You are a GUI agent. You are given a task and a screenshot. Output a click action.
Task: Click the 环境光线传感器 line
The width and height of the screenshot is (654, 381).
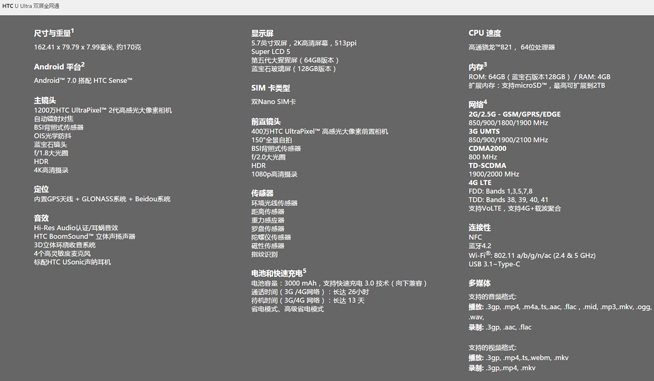274,203
